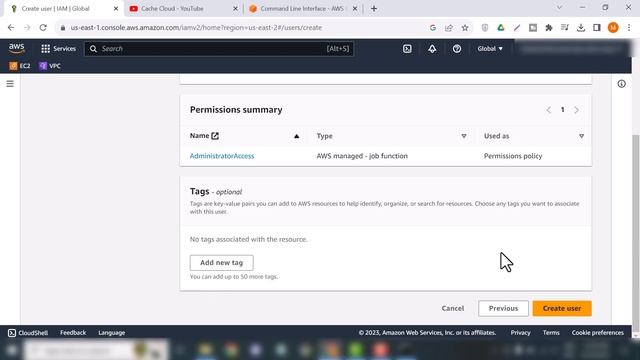The width and height of the screenshot is (640, 360).
Task: Open the media control playlist icon
Action: (x=564, y=28)
